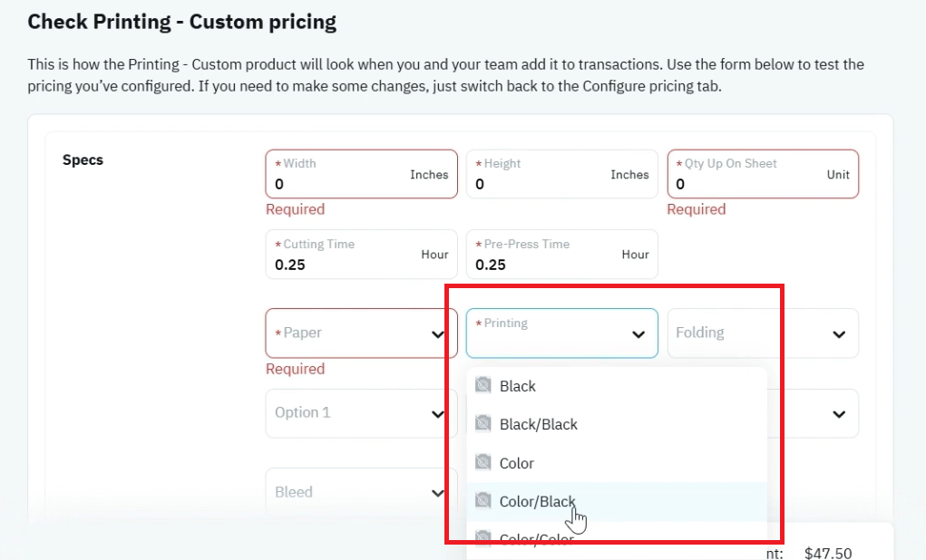Click the Paper dropdown chevron arrow
926x560 pixels.
click(x=438, y=334)
